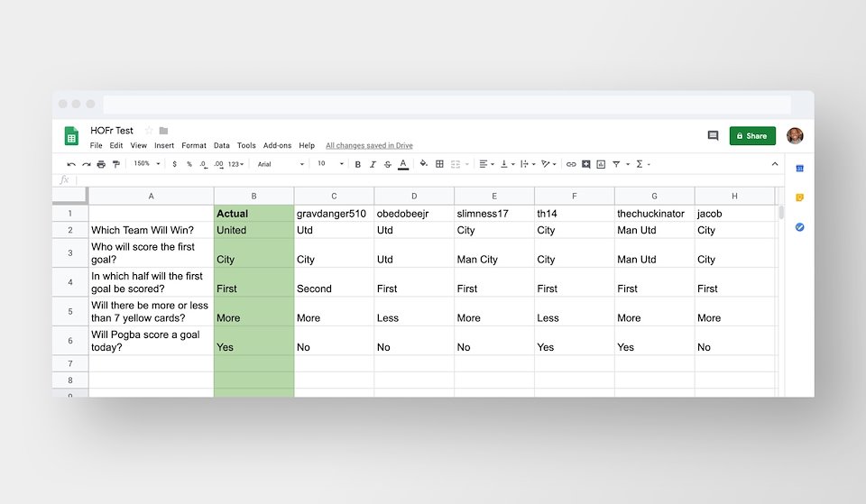The image size is (866, 504).
Task: Click the Undo icon in toolbar
Action: (x=71, y=164)
